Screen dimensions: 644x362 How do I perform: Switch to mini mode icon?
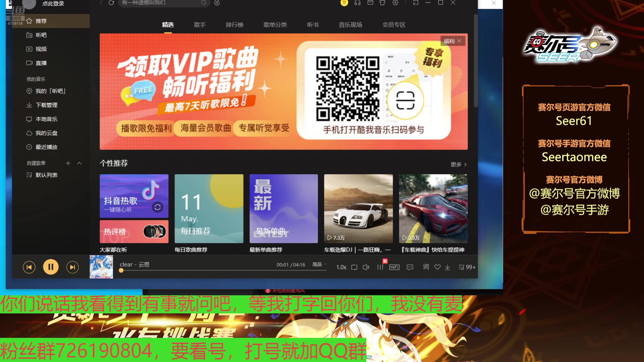pos(416,3)
